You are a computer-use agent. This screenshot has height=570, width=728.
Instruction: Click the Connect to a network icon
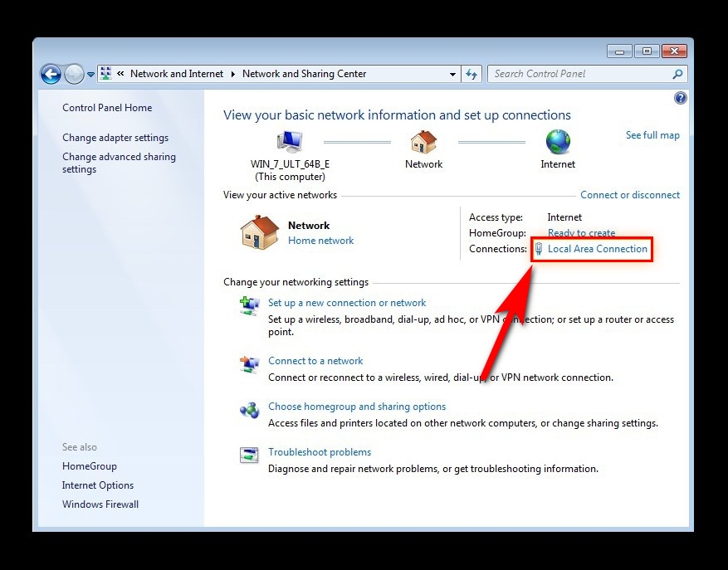249,364
